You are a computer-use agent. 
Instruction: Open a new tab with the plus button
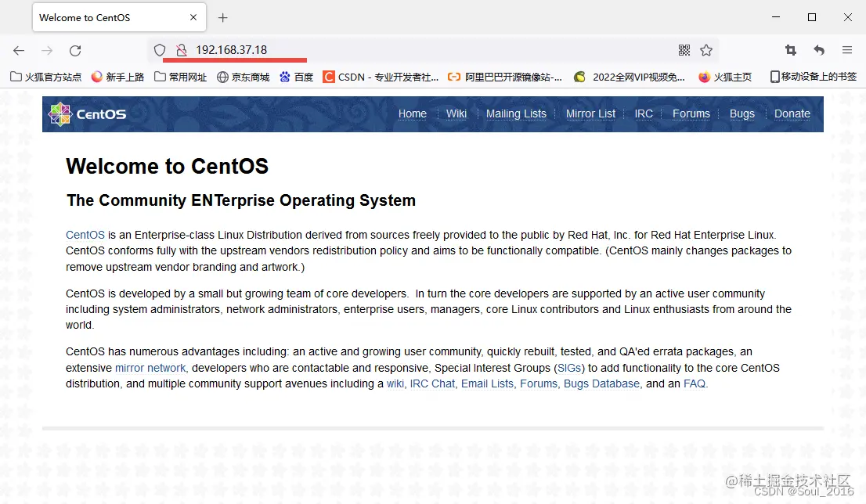click(x=222, y=18)
